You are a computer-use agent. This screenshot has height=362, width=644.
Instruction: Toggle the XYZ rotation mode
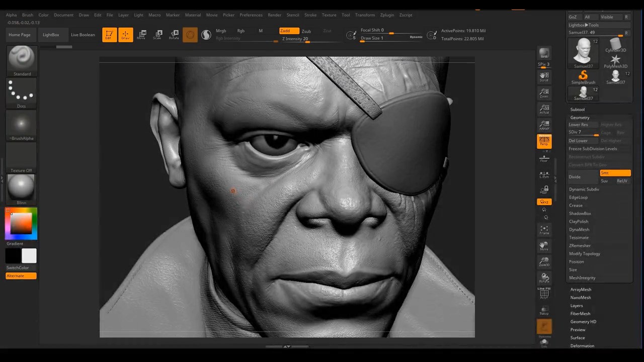tap(544, 202)
